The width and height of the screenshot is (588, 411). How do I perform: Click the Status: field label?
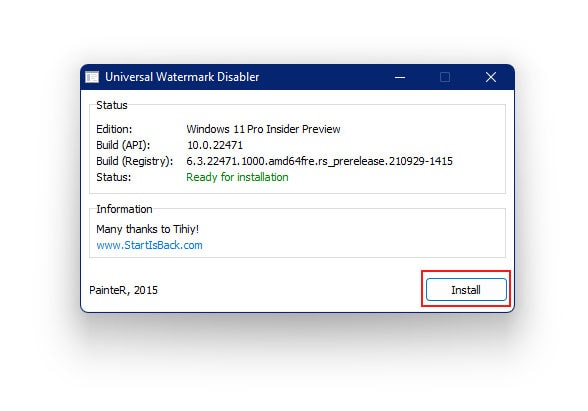pos(114,177)
